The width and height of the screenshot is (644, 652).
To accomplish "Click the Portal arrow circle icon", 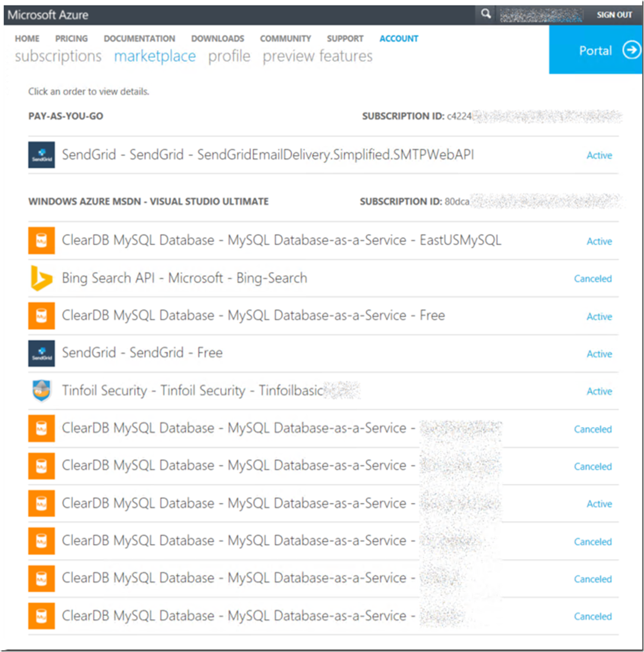I will click(631, 50).
